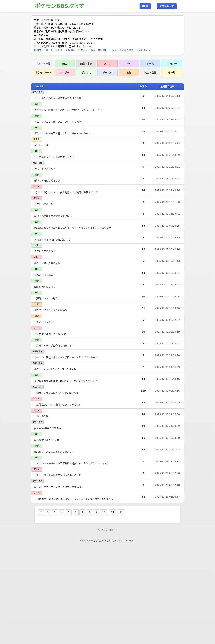Focus the header search input field

(x=123, y=6)
